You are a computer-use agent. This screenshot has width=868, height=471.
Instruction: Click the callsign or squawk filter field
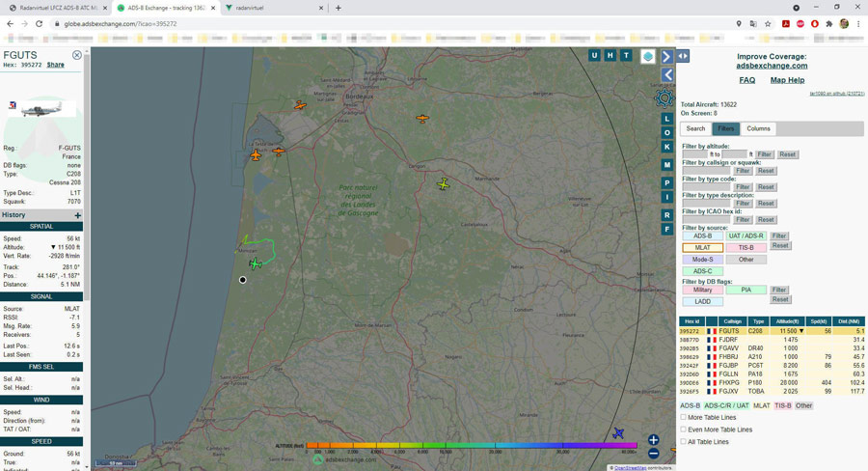pos(706,171)
